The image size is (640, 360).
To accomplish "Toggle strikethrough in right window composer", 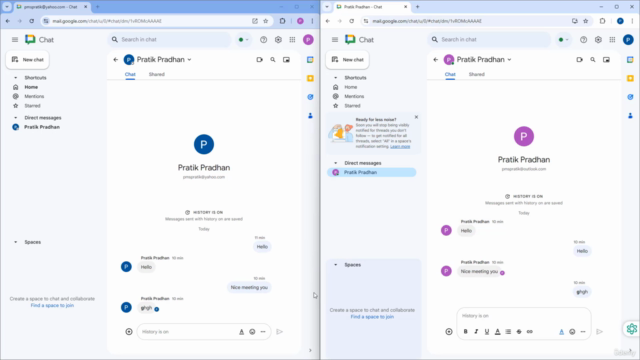I will point(519,332).
